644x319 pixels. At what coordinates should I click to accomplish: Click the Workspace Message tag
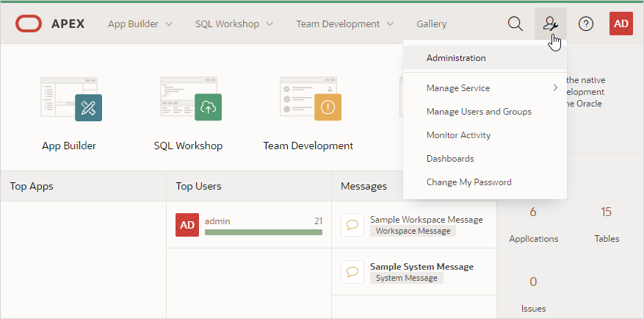[x=413, y=231]
